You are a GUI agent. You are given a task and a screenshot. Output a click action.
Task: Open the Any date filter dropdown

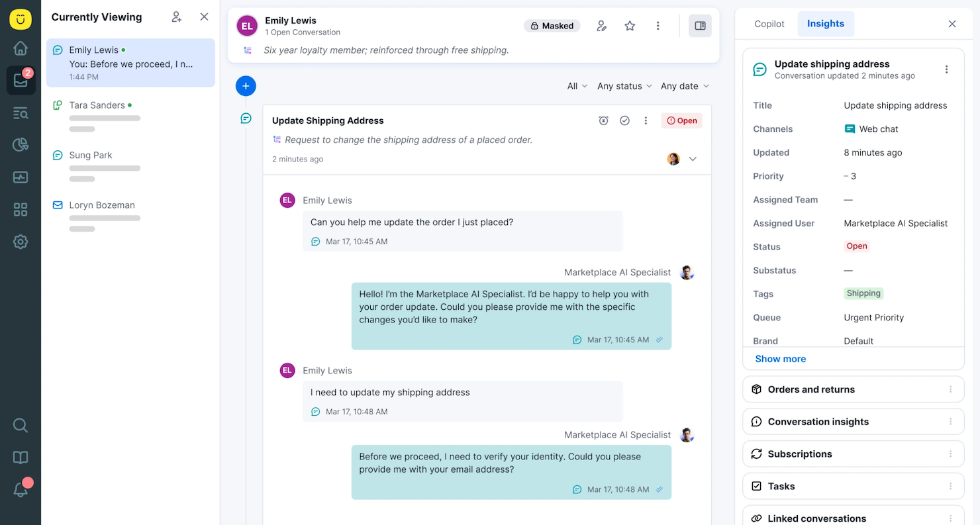(684, 86)
